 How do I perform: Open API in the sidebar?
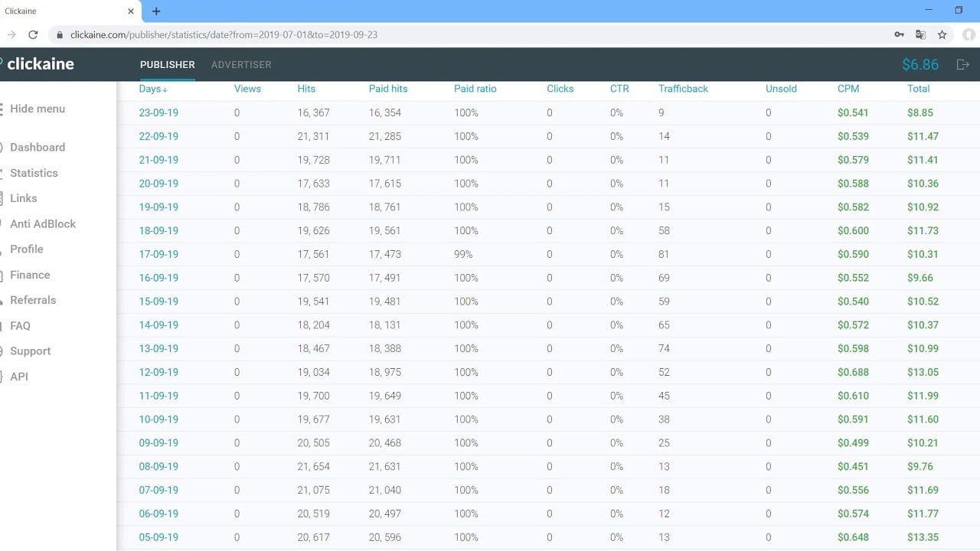click(18, 377)
